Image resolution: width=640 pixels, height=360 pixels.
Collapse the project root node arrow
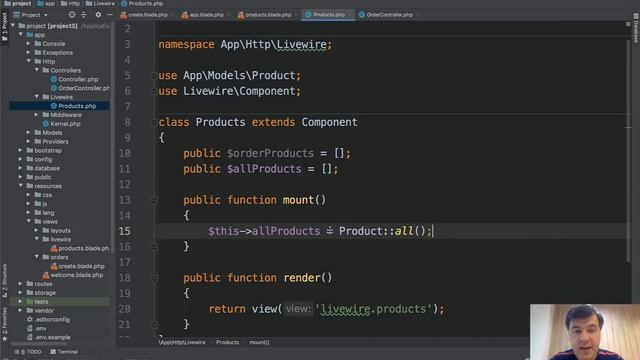[13, 26]
